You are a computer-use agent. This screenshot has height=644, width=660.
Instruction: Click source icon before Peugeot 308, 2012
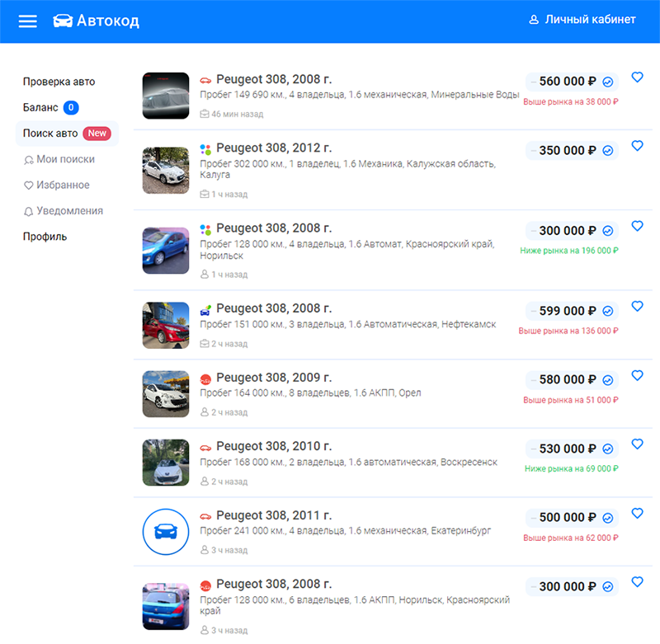(205, 149)
